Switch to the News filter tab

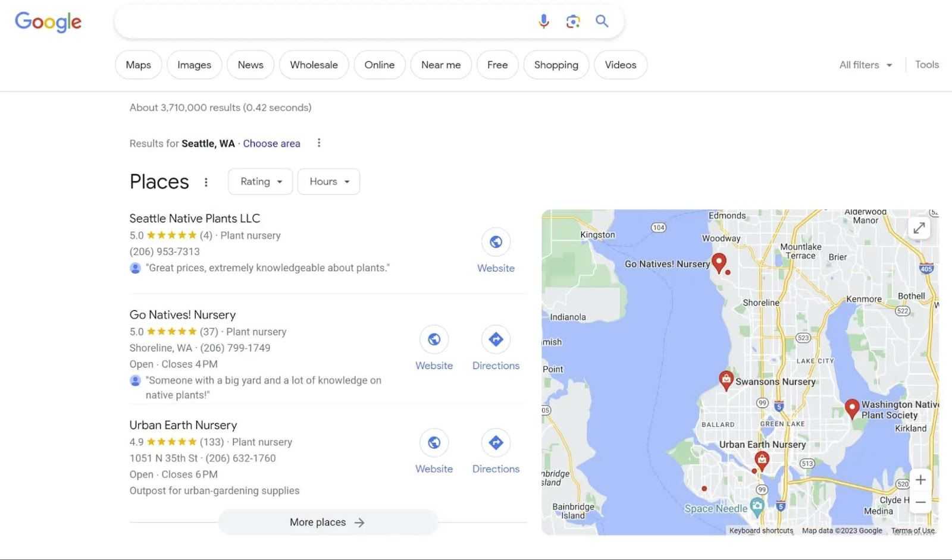coord(250,65)
